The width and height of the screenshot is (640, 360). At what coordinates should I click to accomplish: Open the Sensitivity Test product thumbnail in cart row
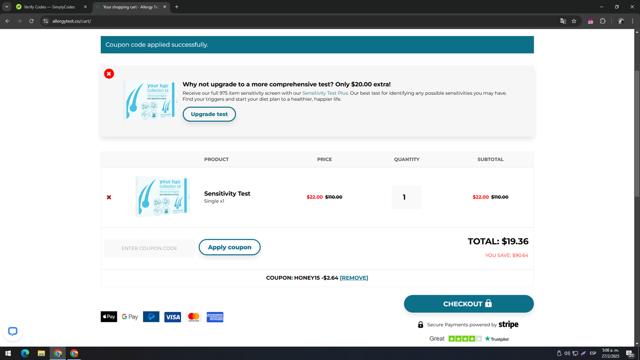click(x=162, y=196)
